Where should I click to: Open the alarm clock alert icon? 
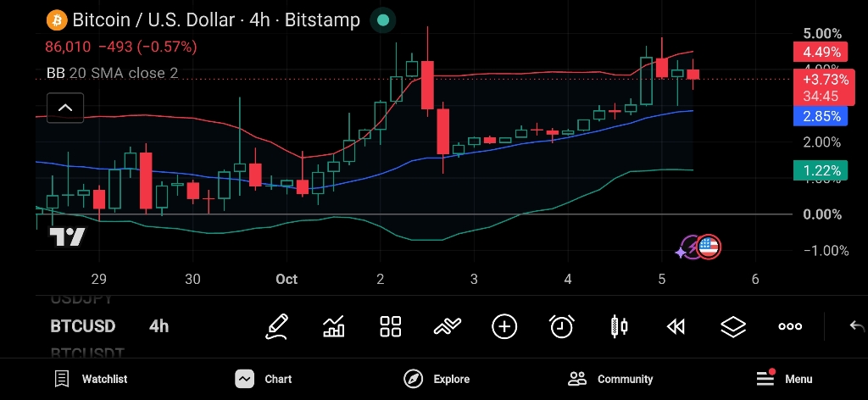562,326
